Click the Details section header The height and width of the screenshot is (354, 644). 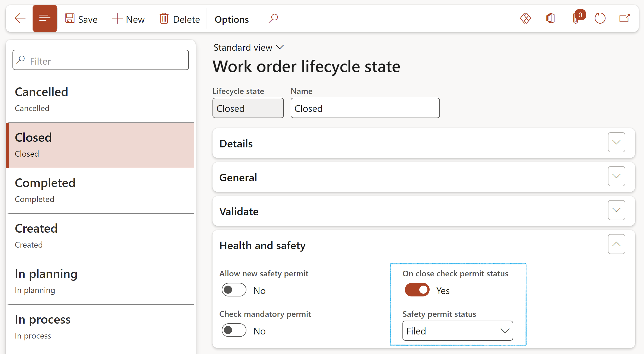pyautogui.click(x=424, y=143)
